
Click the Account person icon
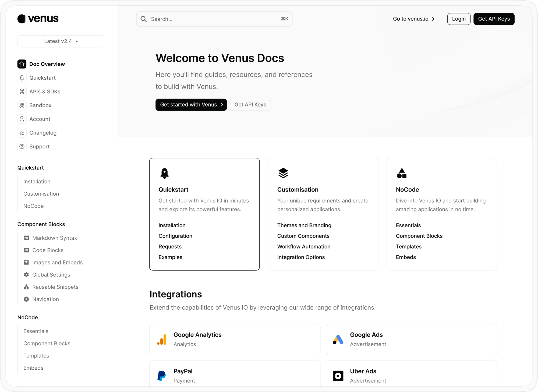coord(22,119)
